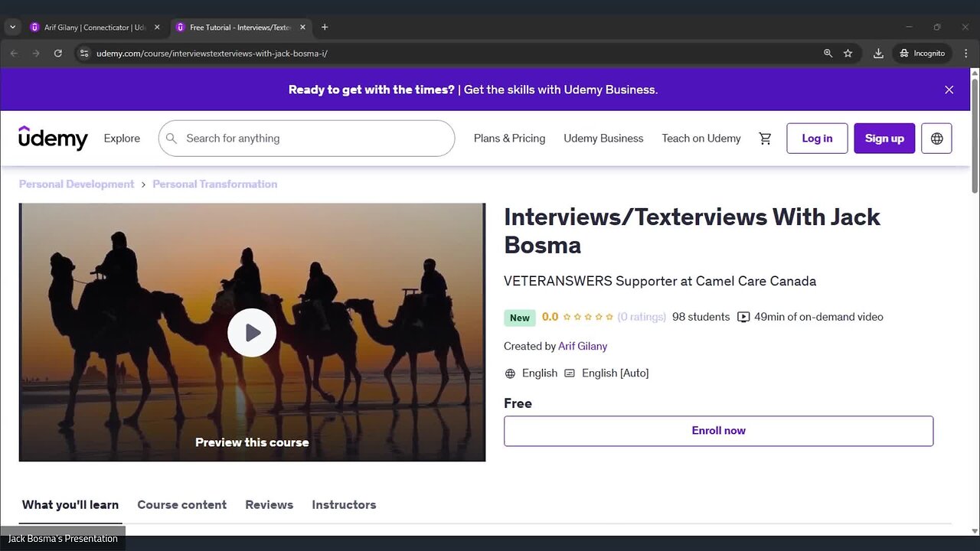Click Jack Bosma's Presentation label
The height and width of the screenshot is (551, 980).
[63, 539]
